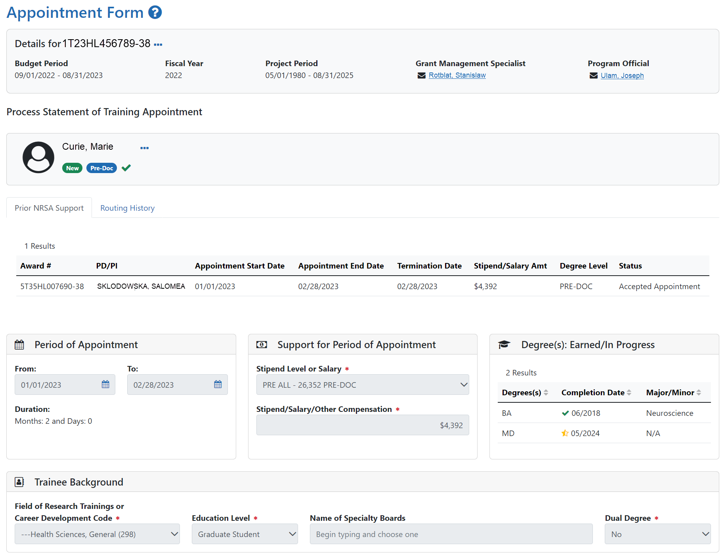Click the graduation cap icon in Degrees panel
The image size is (728, 560).
coord(504,345)
